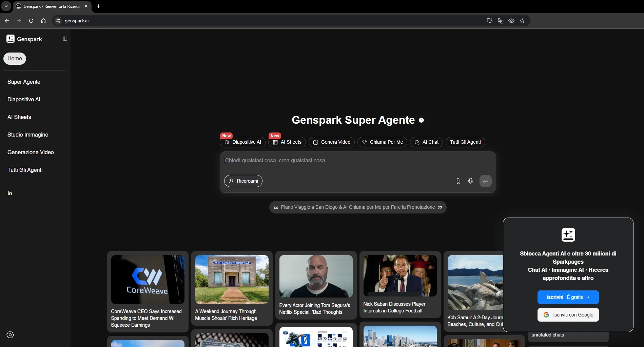The image size is (644, 347).
Task: Start voice input with microphone icon
Action: tap(471, 181)
